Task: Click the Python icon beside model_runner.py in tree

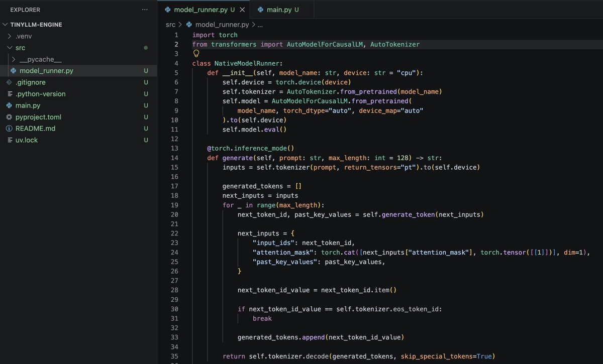Action: [14, 71]
